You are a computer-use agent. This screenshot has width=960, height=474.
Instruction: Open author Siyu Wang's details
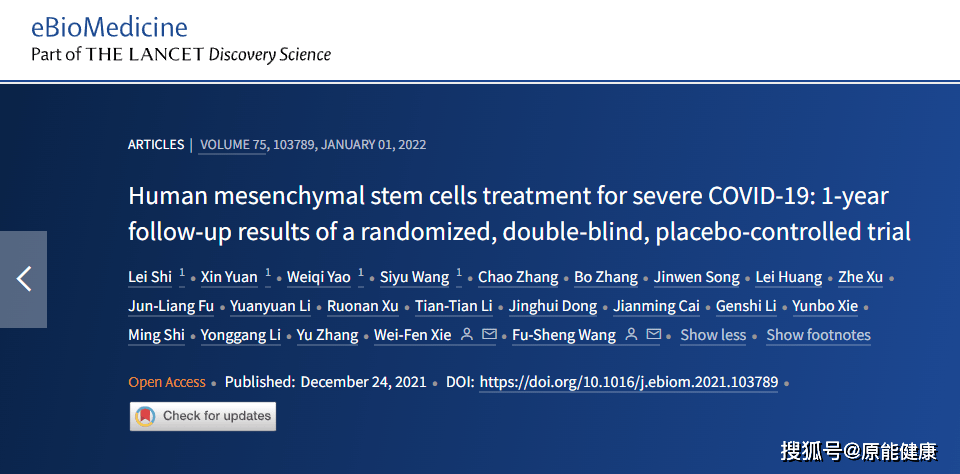415,277
